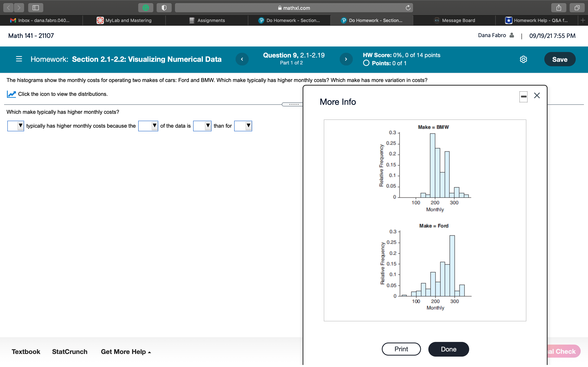Click the Done button
Screen dimensions: 588x367
tap(448, 349)
